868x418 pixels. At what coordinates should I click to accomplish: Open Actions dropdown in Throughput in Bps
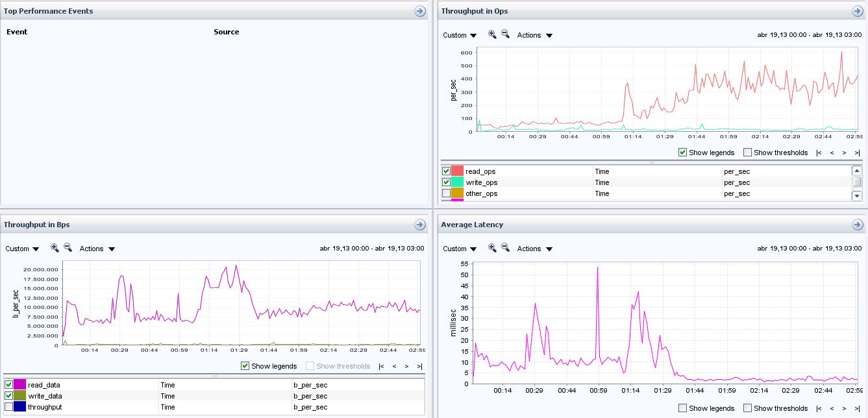click(97, 249)
